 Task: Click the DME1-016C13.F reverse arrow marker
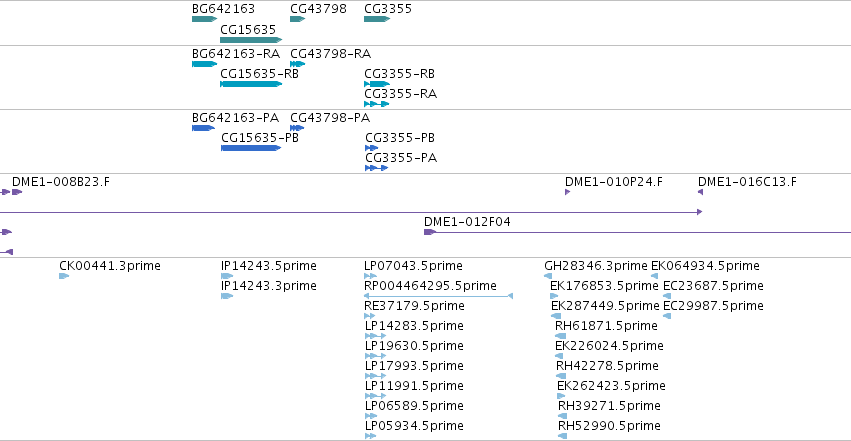click(x=700, y=192)
